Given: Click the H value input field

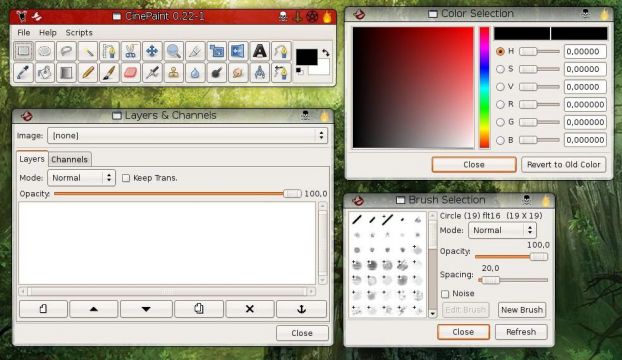Looking at the screenshot, I should (x=586, y=52).
